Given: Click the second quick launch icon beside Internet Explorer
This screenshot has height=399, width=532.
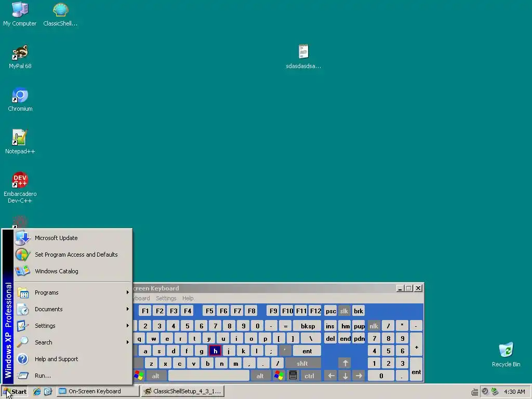Looking at the screenshot, I should (x=48, y=392).
